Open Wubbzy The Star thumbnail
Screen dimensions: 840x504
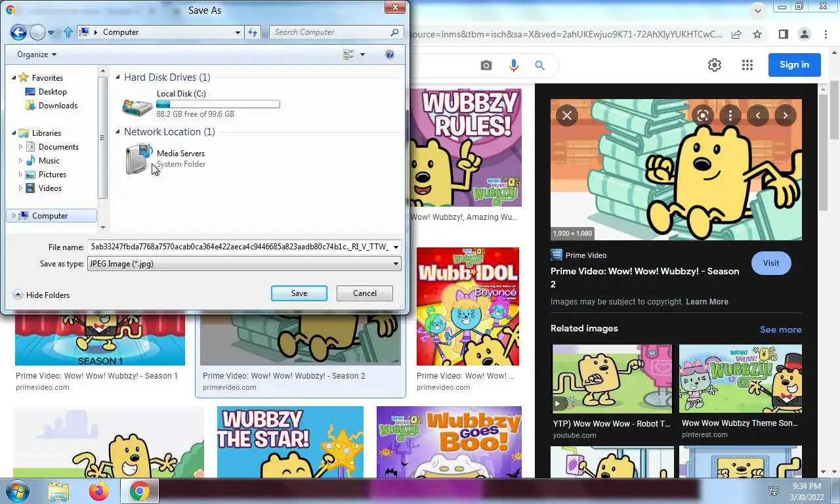pyautogui.click(x=290, y=442)
